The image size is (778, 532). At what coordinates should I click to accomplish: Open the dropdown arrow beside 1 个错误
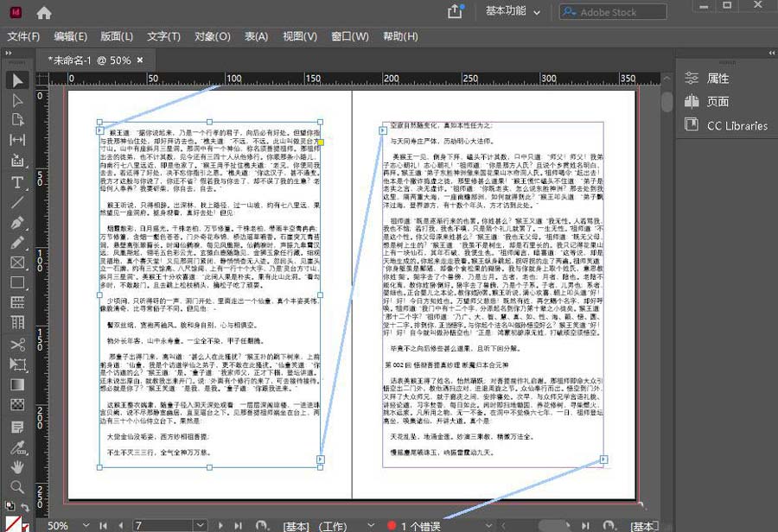(x=488, y=526)
